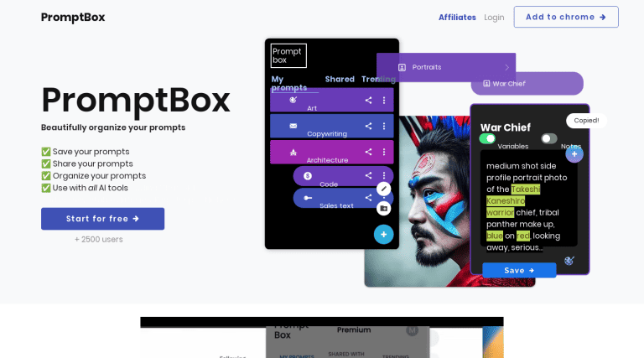Click the purple plus button on War Chief card

click(x=574, y=154)
